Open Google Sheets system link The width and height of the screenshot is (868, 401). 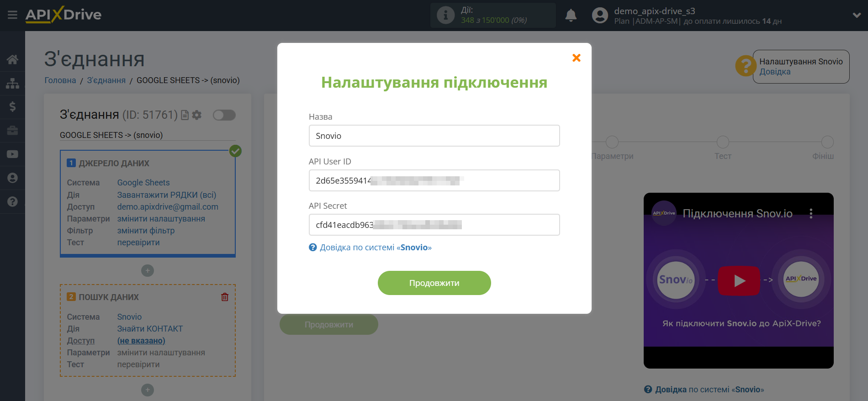point(143,183)
